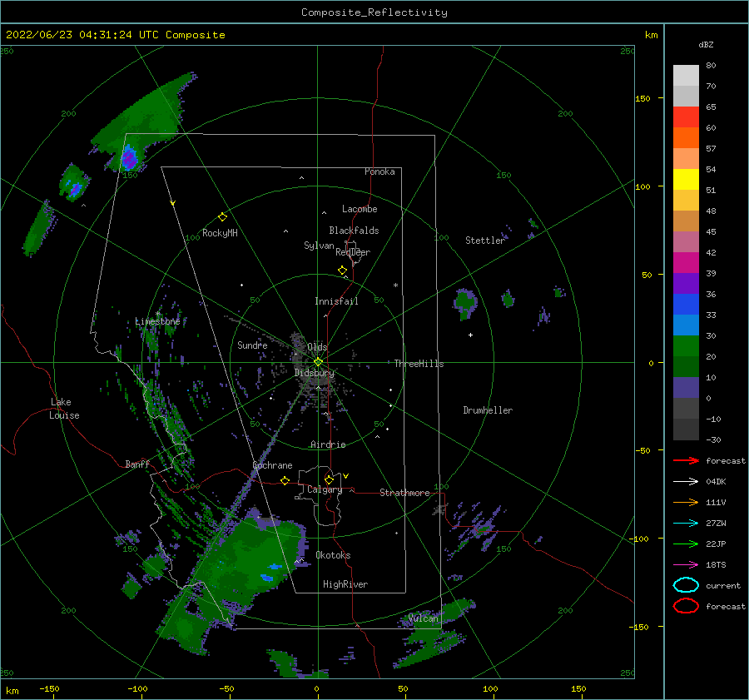Click the Calgary city label
Viewport: 749px width, 700px height.
click(x=325, y=489)
